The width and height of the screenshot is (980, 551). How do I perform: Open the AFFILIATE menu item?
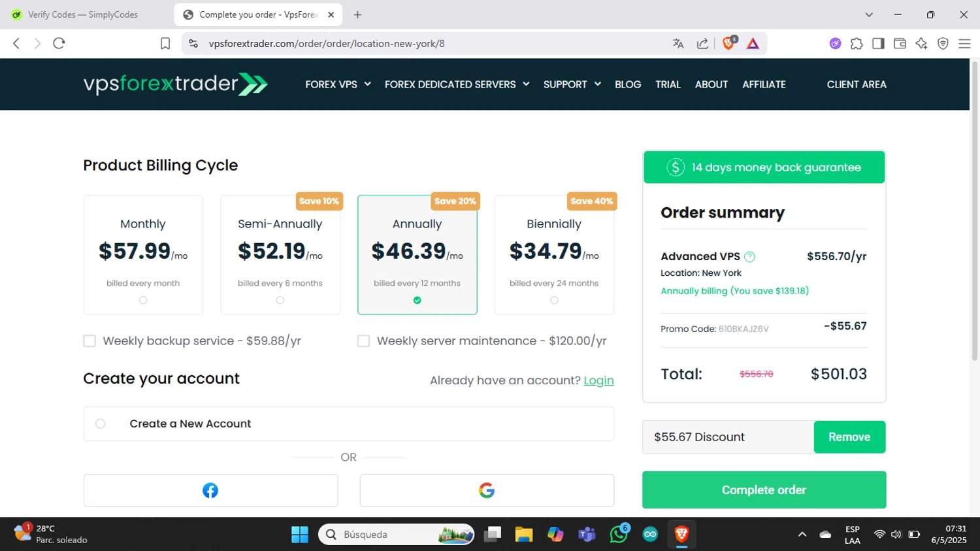[x=764, y=84]
